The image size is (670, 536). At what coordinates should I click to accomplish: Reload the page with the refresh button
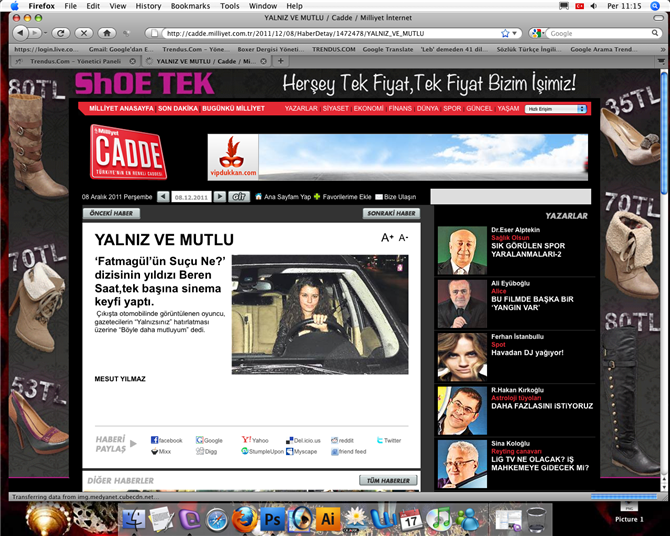61,33
